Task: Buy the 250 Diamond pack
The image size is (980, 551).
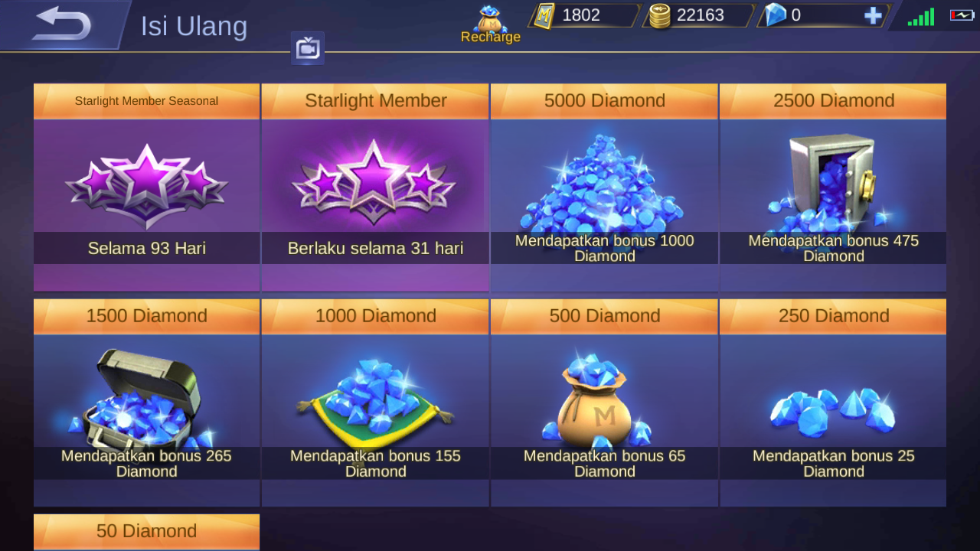Action: (833, 403)
